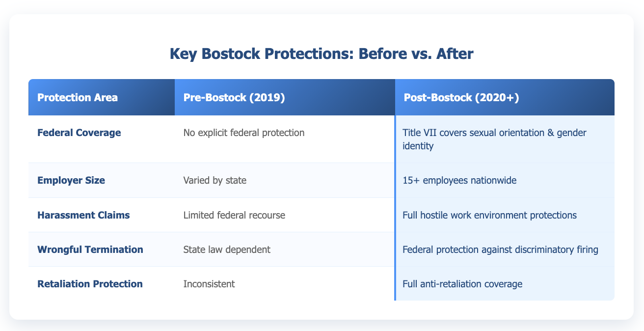Click '15+ employees nationwide' cell
Viewport: 644px width, 331px height.
(459, 180)
